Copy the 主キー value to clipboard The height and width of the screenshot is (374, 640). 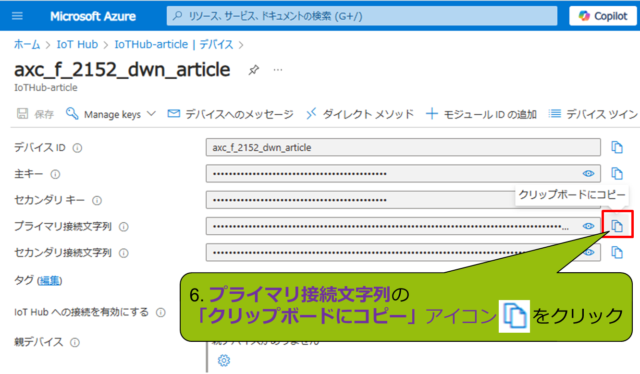(x=617, y=174)
